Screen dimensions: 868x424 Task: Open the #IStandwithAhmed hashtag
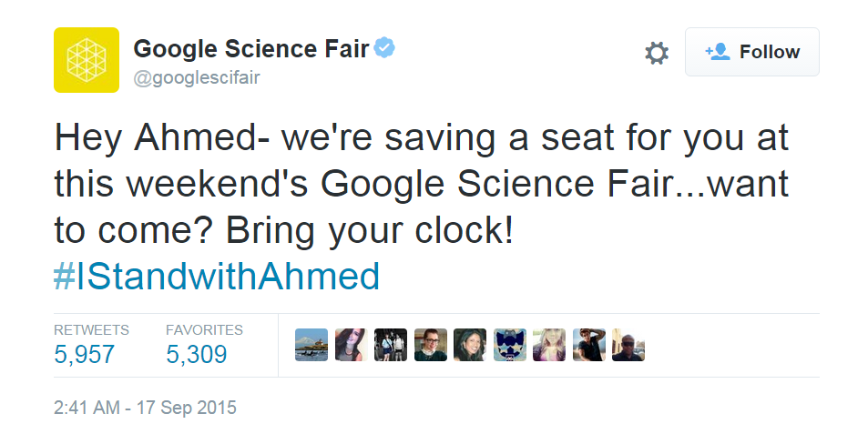pos(217,277)
